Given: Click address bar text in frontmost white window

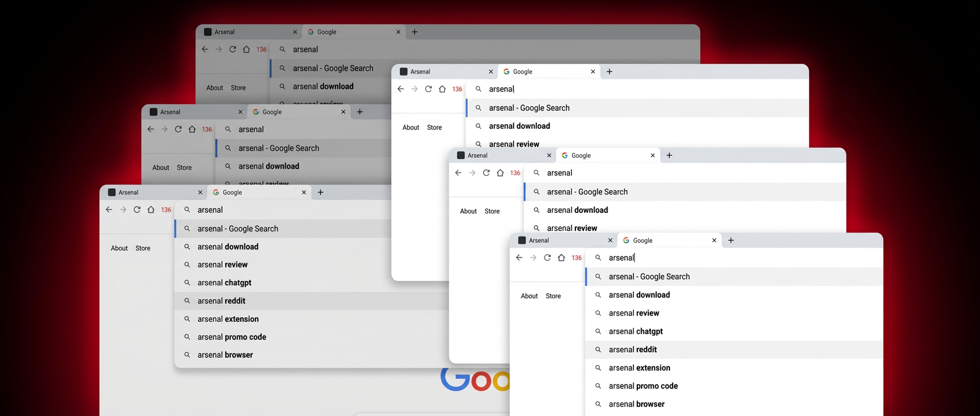Looking at the screenshot, I should click(x=621, y=258).
